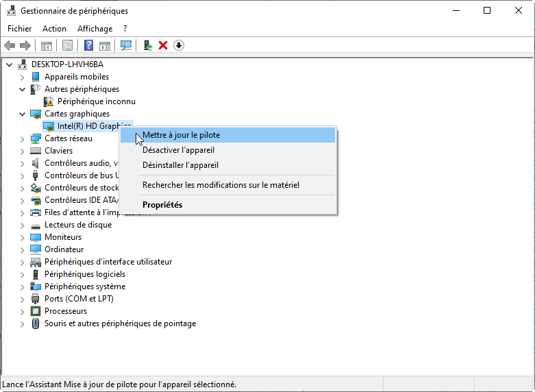Expand the Appareils mobiles node
The image size is (535, 392).
pos(22,77)
